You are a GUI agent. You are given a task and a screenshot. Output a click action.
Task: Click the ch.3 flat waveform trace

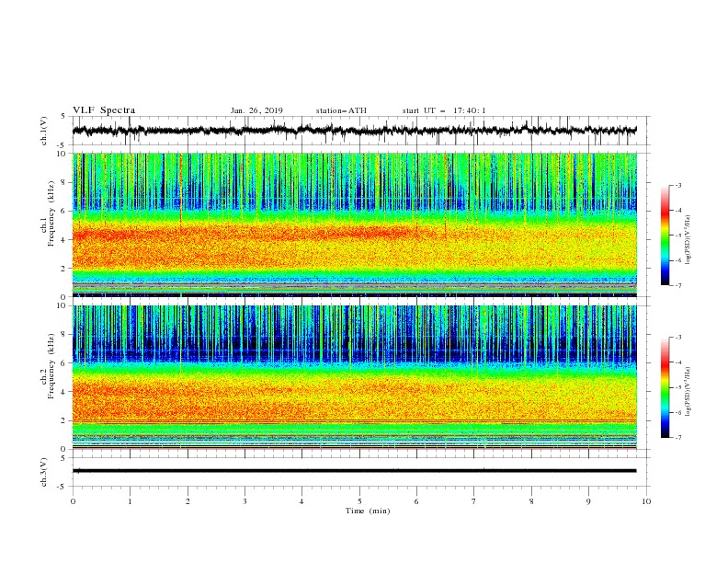354,471
